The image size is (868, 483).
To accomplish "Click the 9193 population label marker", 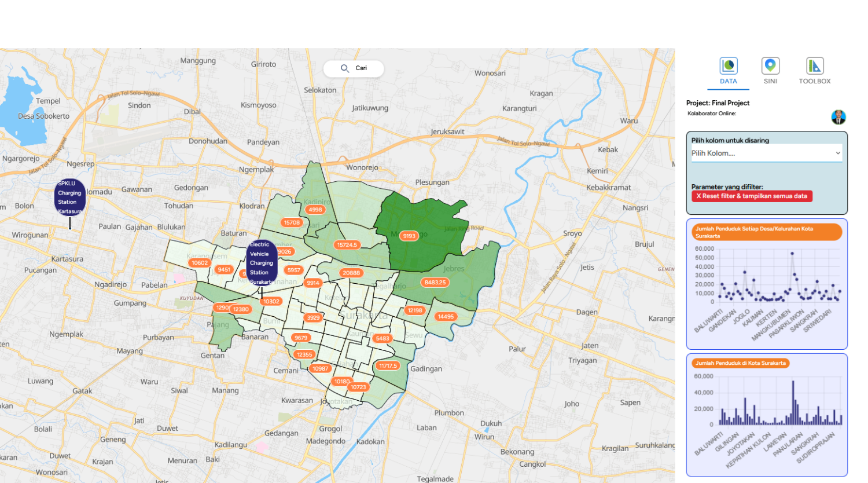I will coord(409,236).
